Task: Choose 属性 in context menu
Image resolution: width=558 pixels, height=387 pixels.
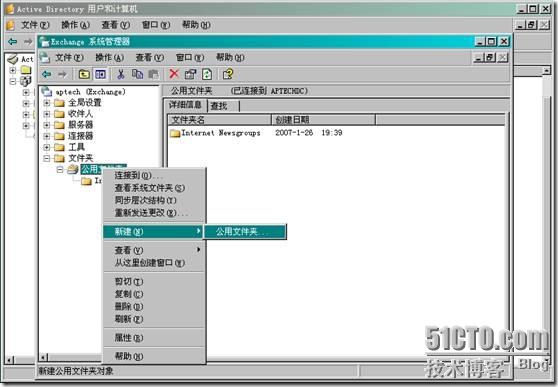Action: click(x=154, y=338)
